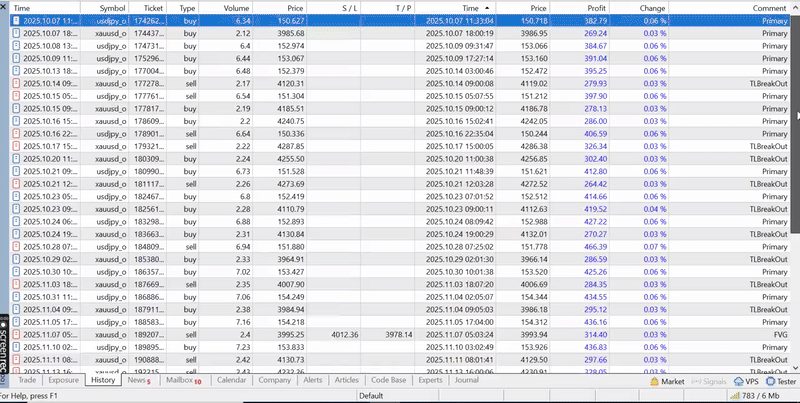The height and width of the screenshot is (403, 800).
Task: Open the Signals icon in the bottom bar
Action: pyautogui.click(x=695, y=381)
